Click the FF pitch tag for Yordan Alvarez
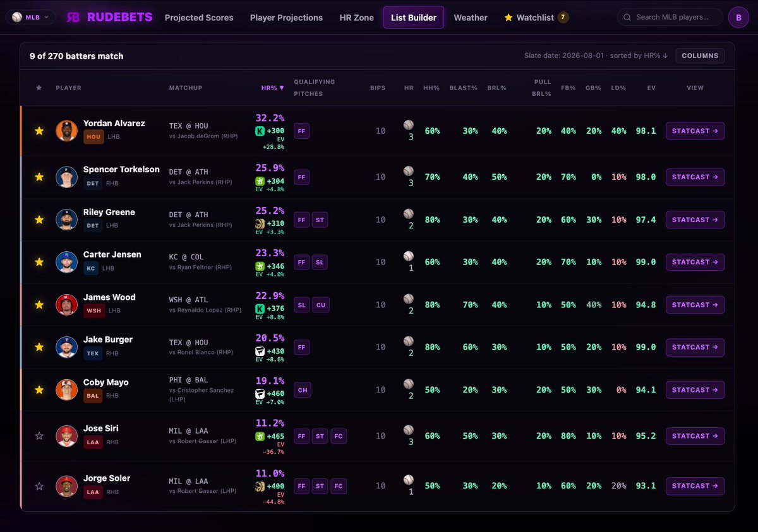758x532 pixels. (x=302, y=131)
